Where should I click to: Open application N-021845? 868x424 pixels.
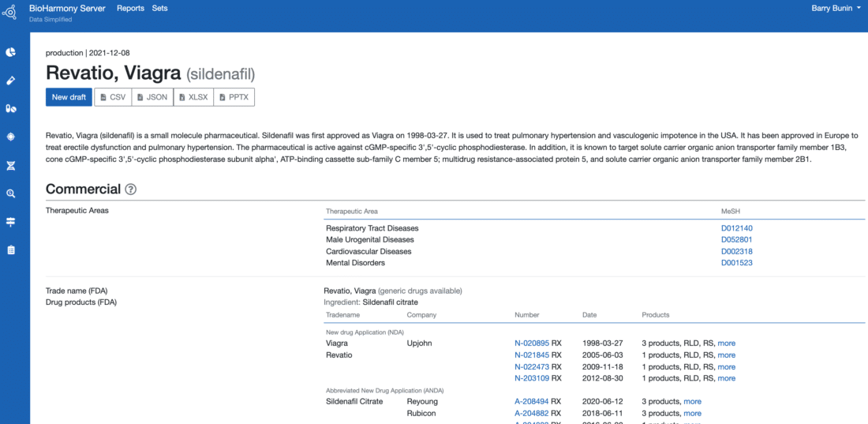531,355
